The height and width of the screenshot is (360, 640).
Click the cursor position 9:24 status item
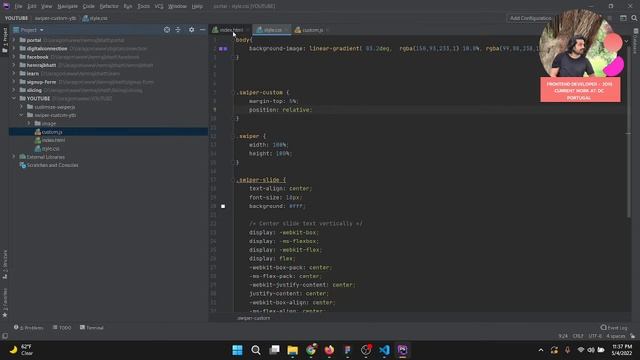[563, 336]
